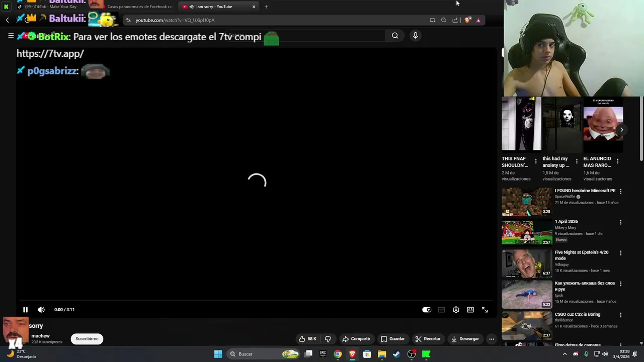Show next suggested videos with arrow
This screenshot has height=362, width=644.
click(621, 130)
